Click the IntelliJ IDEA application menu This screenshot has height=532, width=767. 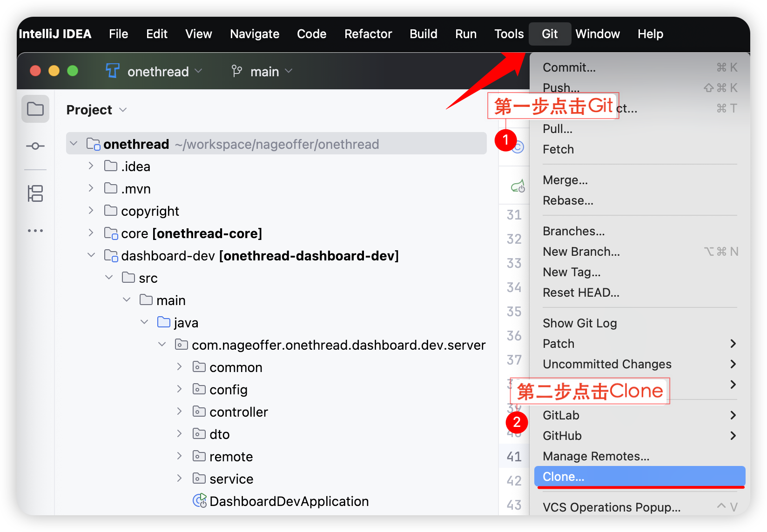55,33
